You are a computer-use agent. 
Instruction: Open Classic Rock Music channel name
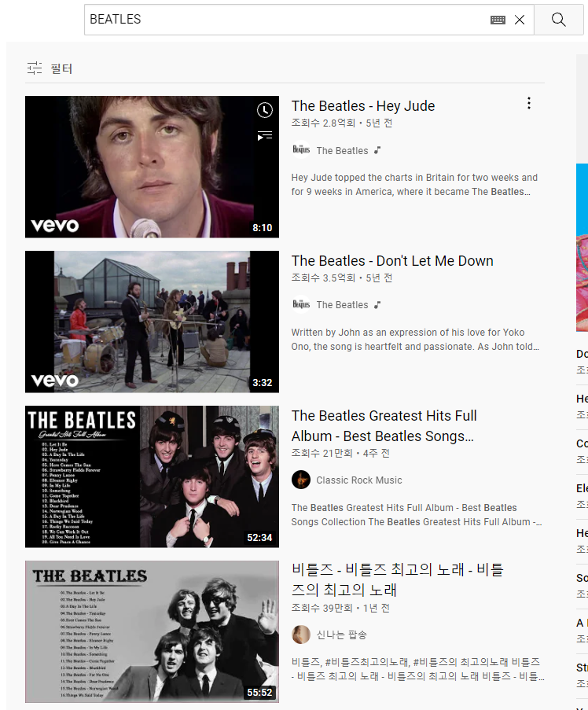pyautogui.click(x=359, y=480)
